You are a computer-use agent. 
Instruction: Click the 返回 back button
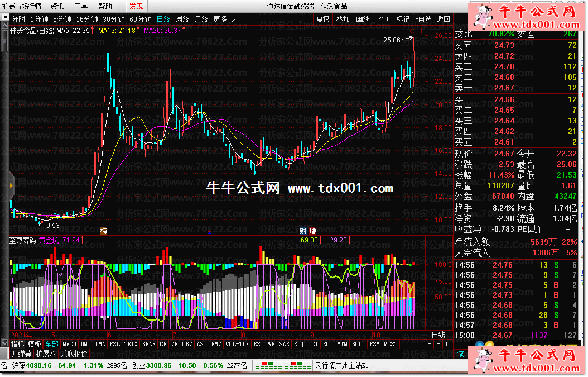click(x=444, y=19)
